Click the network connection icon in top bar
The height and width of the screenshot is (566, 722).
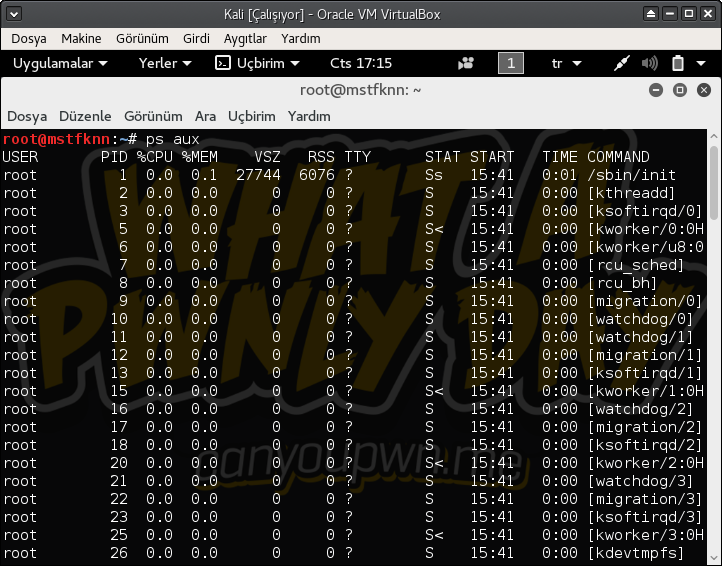tap(621, 63)
